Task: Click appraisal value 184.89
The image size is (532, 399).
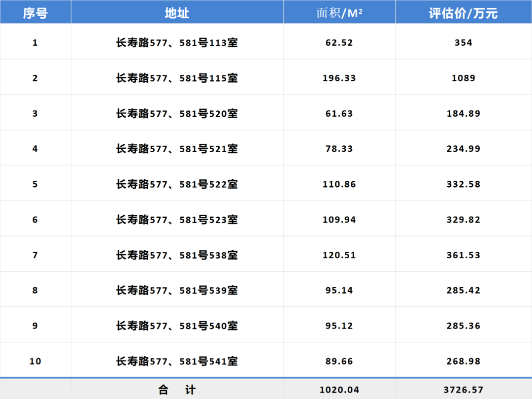Action: (x=464, y=113)
